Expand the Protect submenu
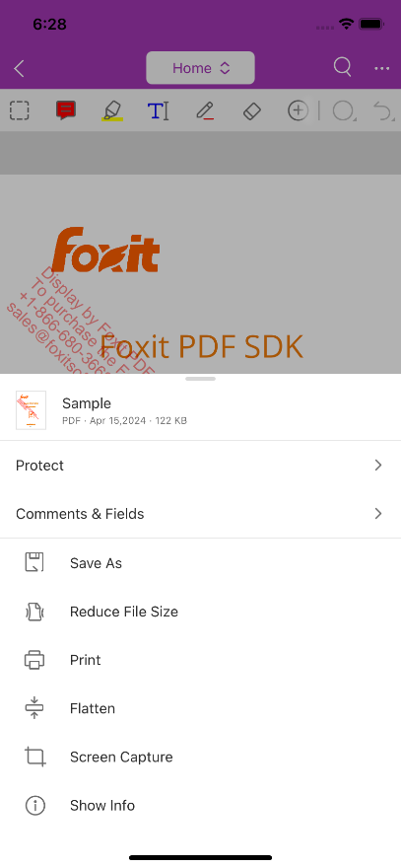The width and height of the screenshot is (401, 868). click(200, 465)
